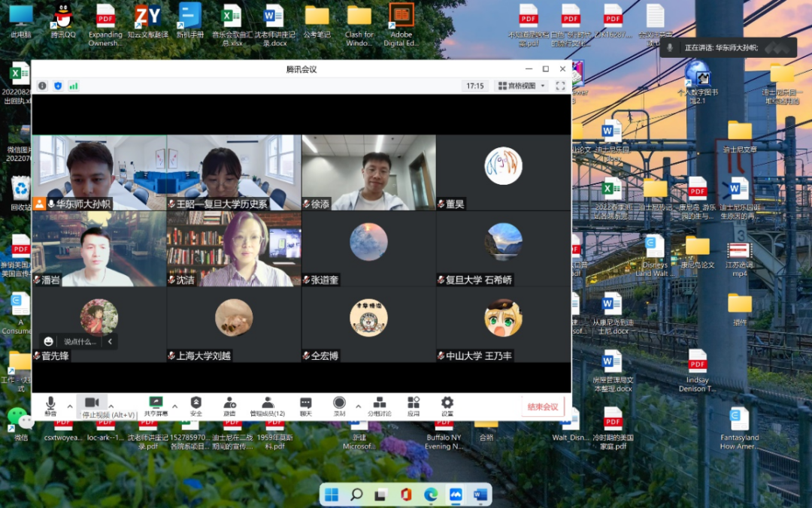
Task: Open 腾讯QQ desktop shortcut
Action: click(x=63, y=23)
